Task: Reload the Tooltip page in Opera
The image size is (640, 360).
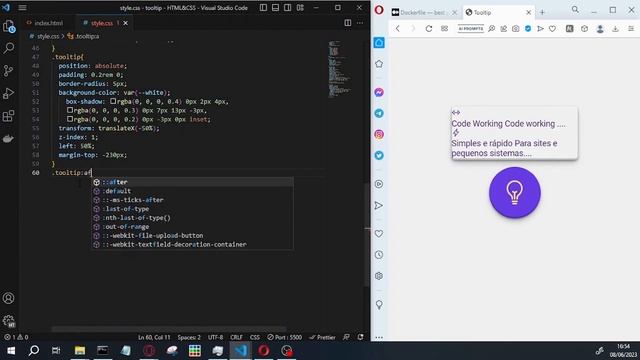Action: tap(429, 29)
